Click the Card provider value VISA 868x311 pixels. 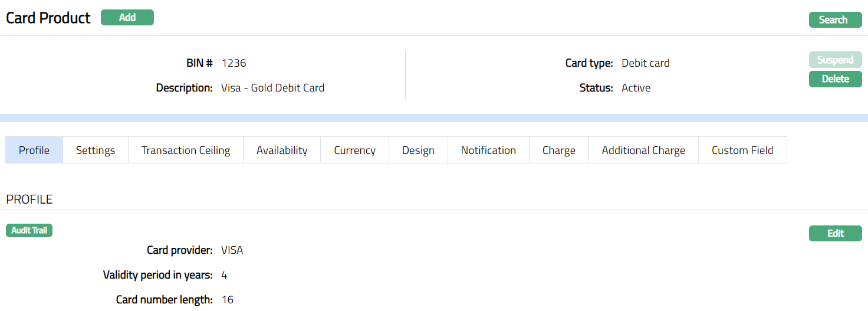tap(232, 250)
